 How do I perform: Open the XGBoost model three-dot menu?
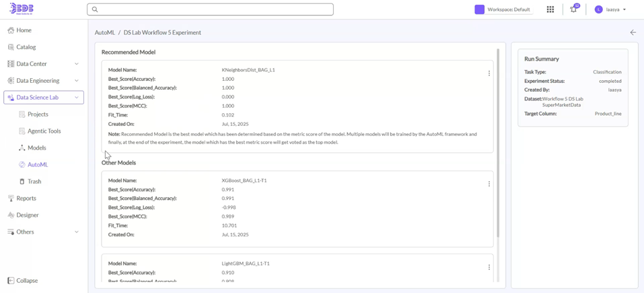coord(489,184)
